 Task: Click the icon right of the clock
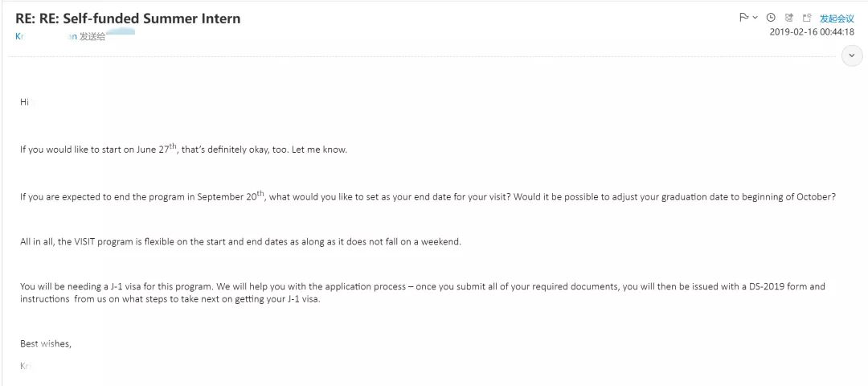[789, 18]
